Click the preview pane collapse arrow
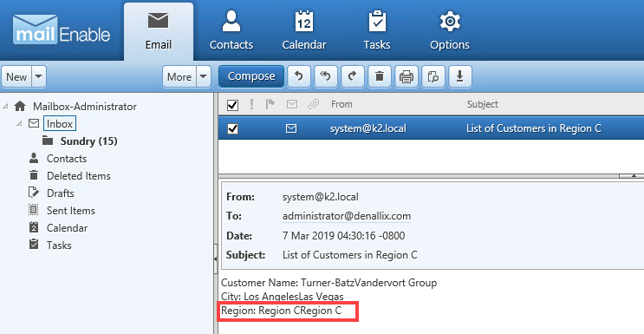This screenshot has width=644, height=334. click(634, 175)
